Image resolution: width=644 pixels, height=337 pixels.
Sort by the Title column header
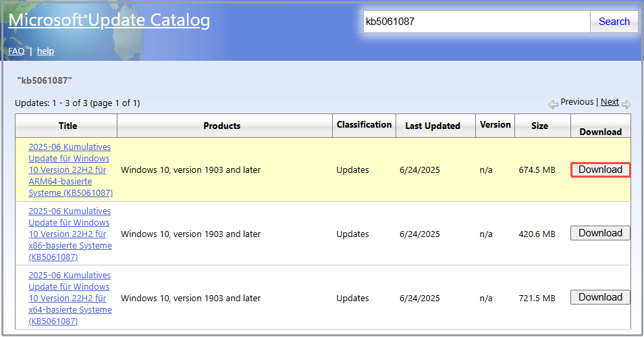(x=68, y=126)
